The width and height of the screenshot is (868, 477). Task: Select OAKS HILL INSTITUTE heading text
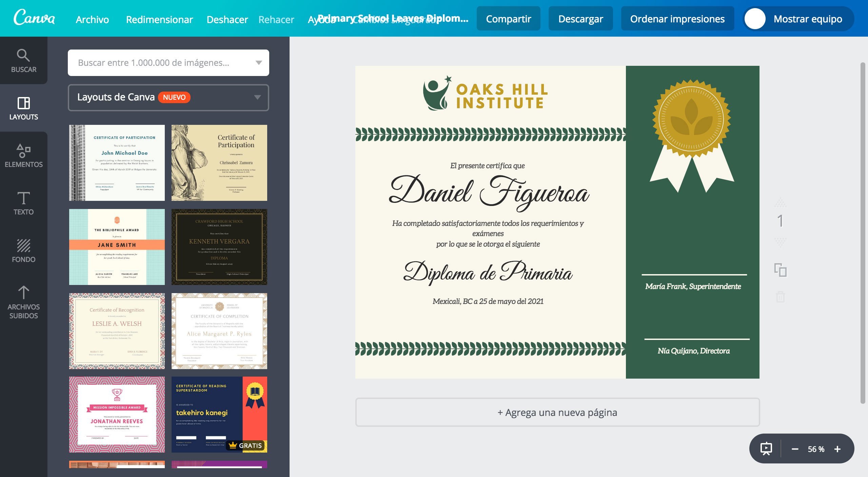click(x=502, y=96)
